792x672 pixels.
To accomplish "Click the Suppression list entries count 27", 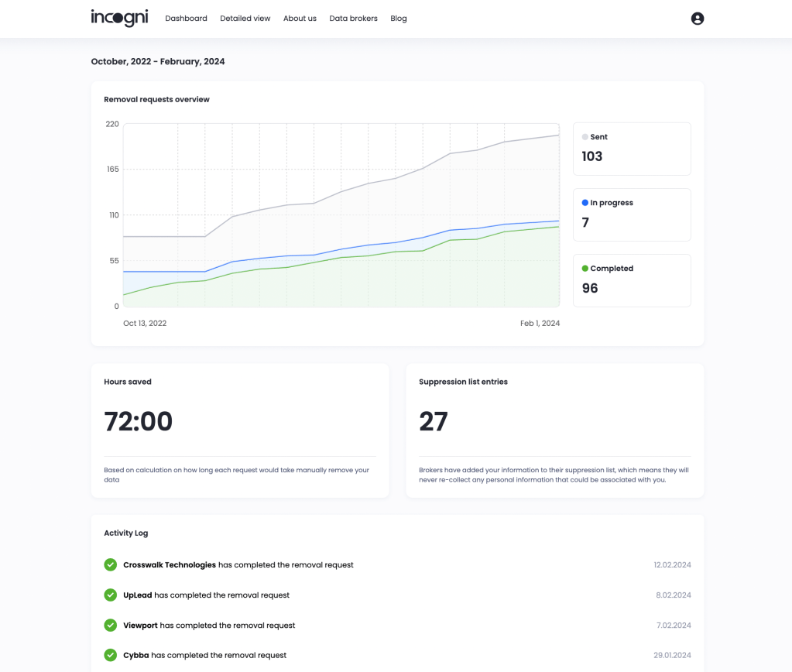I will coord(434,422).
